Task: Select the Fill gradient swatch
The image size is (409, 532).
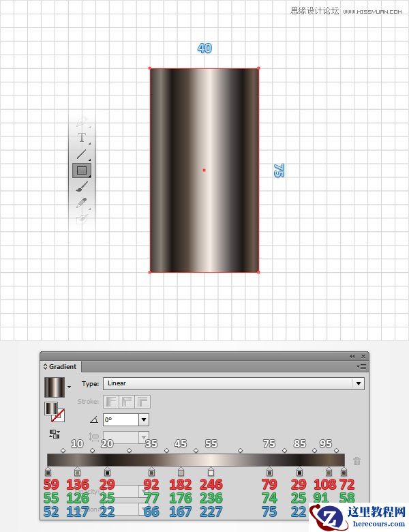Action: [x=50, y=409]
